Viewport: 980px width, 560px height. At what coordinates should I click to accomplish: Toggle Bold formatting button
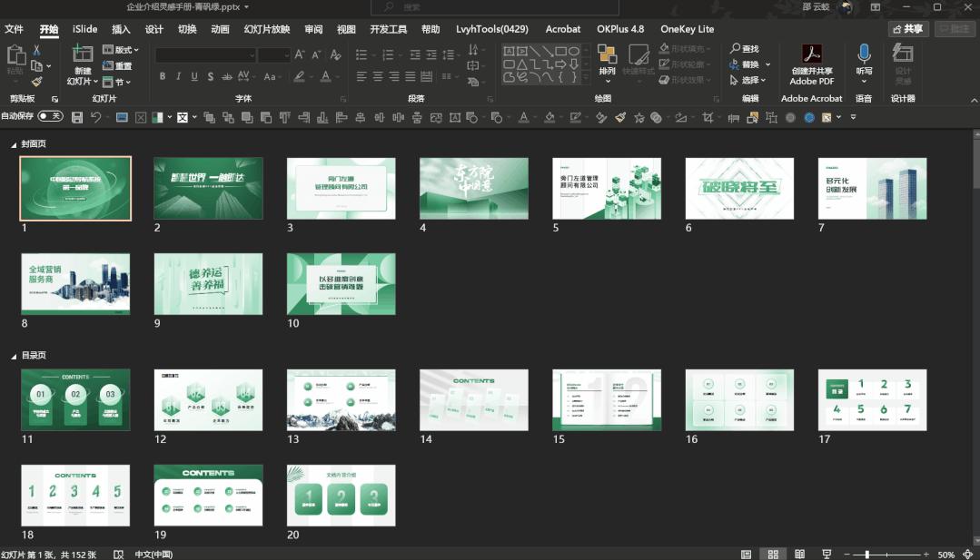coord(163,77)
